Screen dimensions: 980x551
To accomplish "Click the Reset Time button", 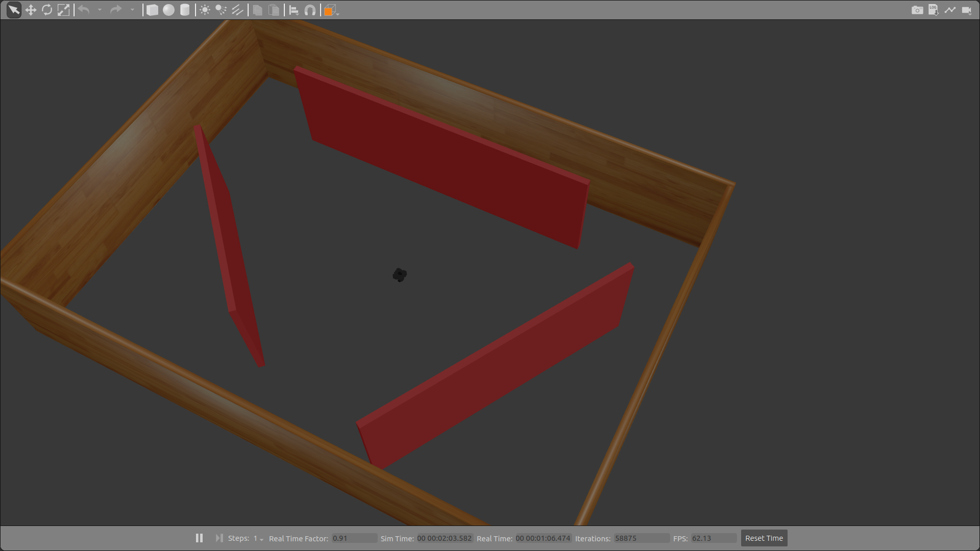I will pos(764,538).
